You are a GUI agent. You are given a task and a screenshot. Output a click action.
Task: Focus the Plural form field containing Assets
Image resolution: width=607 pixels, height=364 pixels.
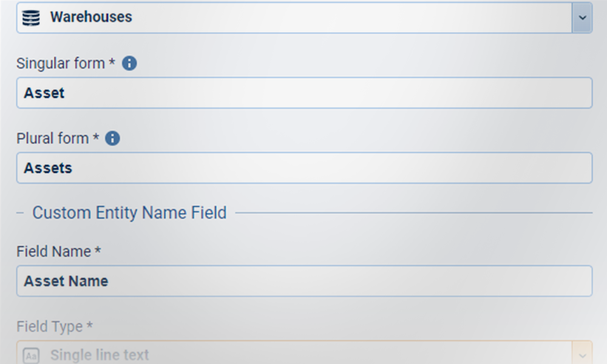click(303, 168)
